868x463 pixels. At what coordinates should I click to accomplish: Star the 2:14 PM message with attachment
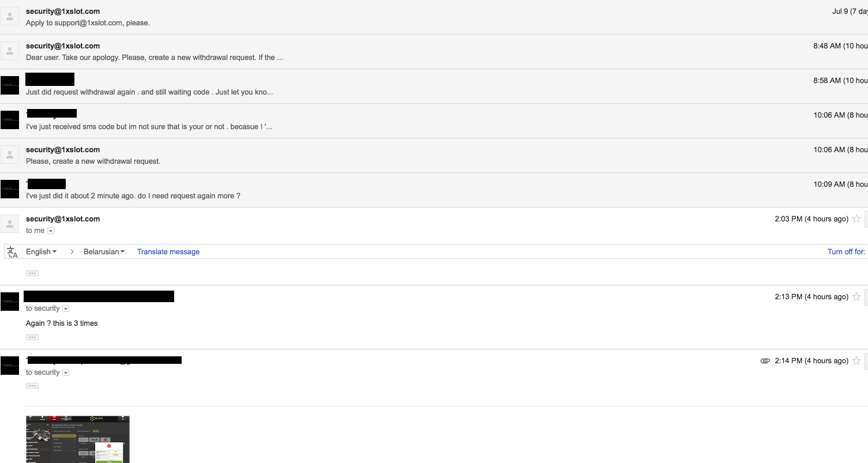tap(856, 360)
